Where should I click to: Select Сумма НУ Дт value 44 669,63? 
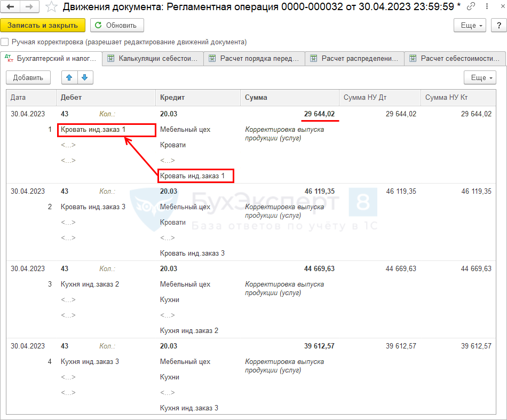[x=401, y=268]
